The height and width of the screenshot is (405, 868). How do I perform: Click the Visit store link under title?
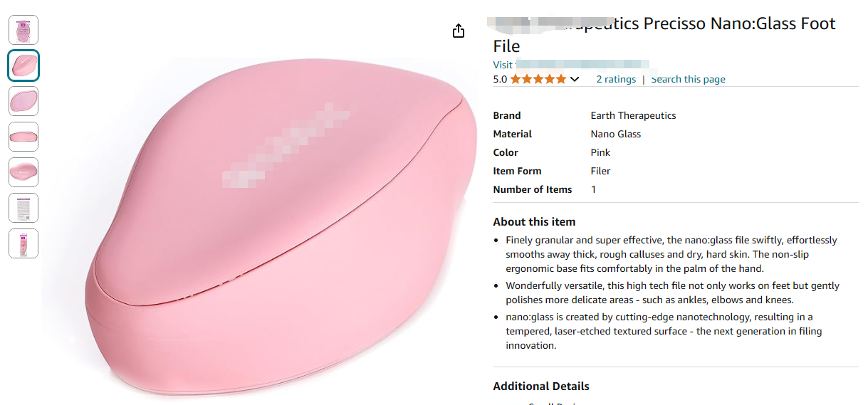point(571,65)
